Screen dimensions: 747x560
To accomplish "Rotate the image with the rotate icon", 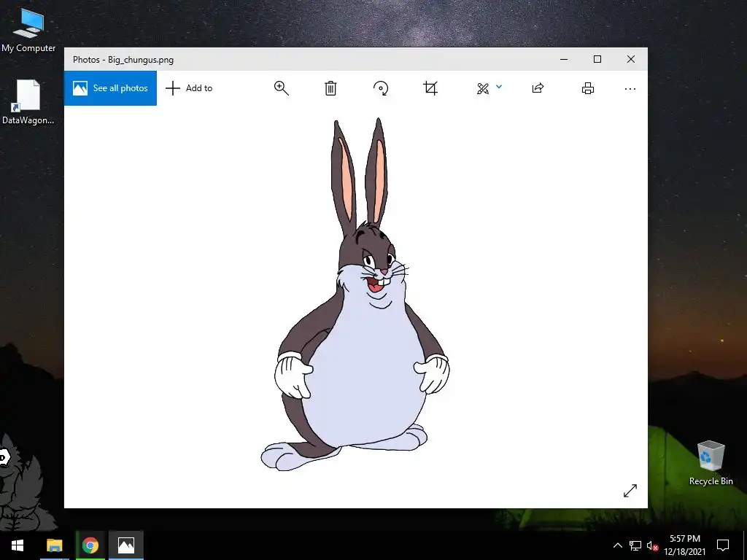I will (x=381, y=88).
